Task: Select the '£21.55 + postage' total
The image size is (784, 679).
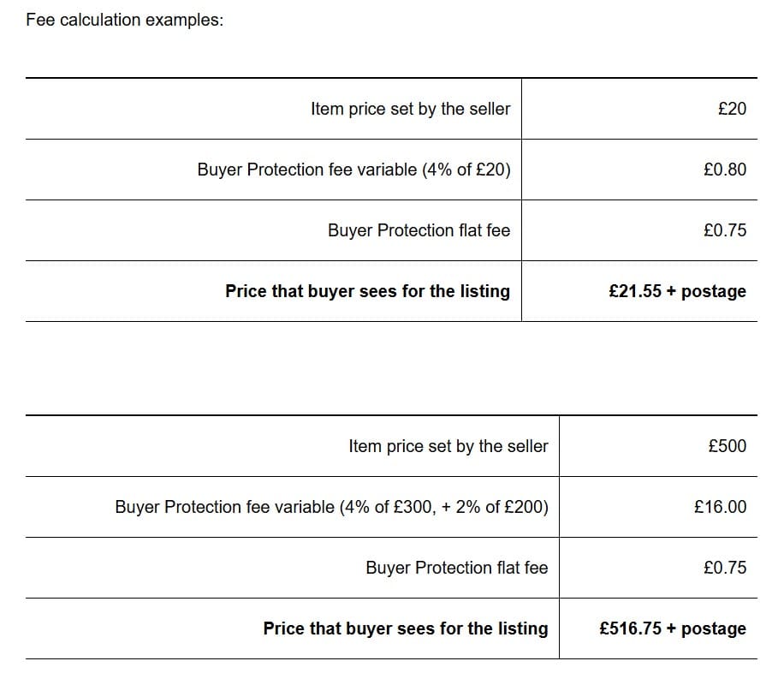Action: click(x=677, y=291)
